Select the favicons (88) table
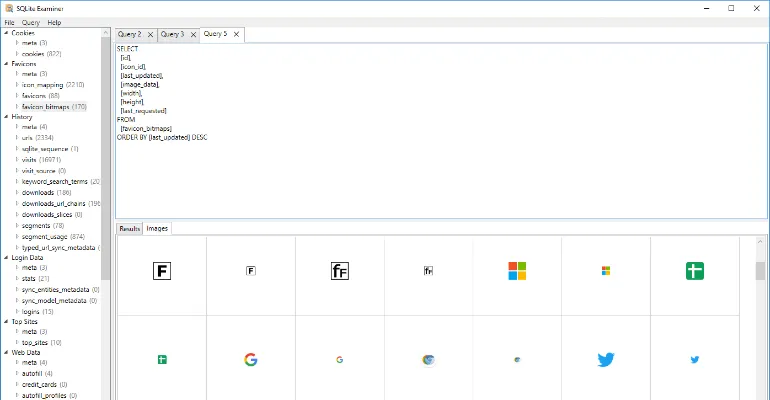This screenshot has width=770, height=400. 40,96
